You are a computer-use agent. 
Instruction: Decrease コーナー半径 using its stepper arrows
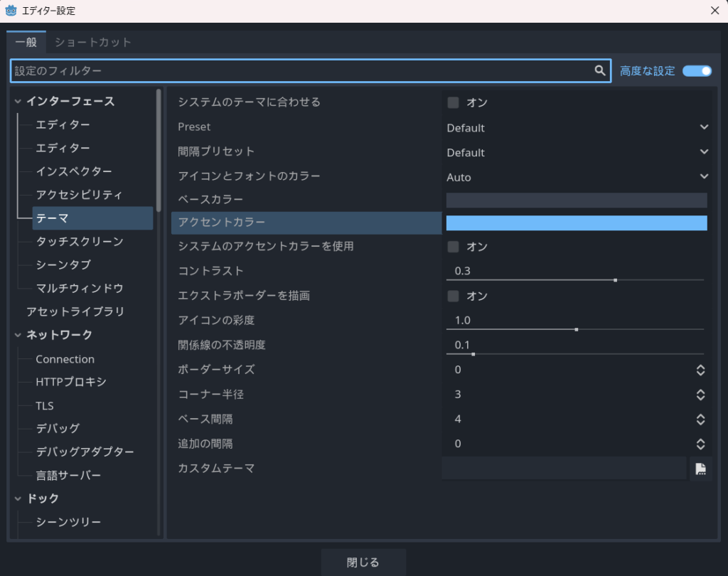(702, 398)
